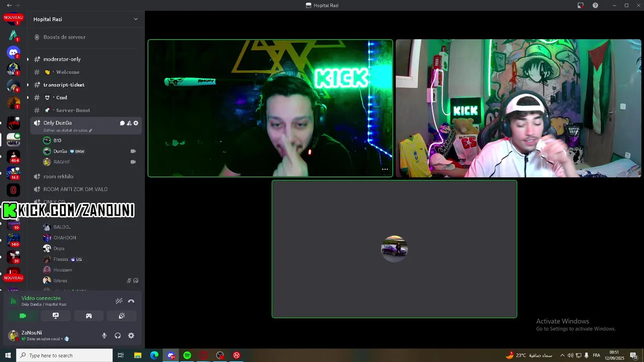
Task: Open volume control in system tray
Action: click(570, 355)
